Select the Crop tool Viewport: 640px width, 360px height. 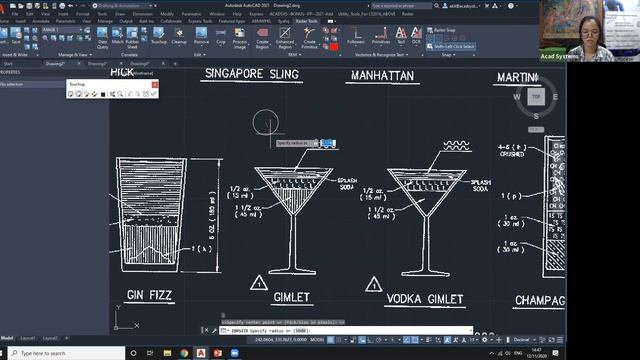click(x=221, y=36)
